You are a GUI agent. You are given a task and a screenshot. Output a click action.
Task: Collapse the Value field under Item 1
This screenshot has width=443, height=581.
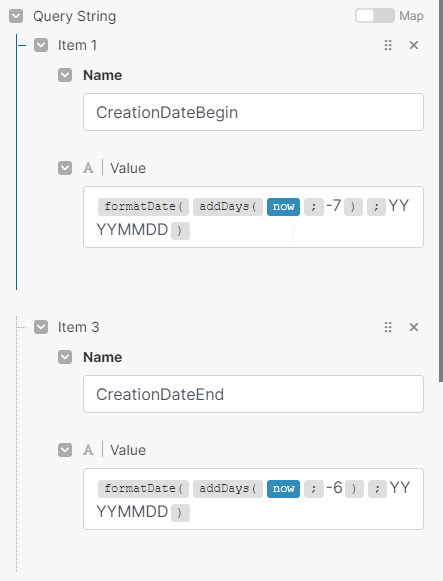(x=65, y=168)
